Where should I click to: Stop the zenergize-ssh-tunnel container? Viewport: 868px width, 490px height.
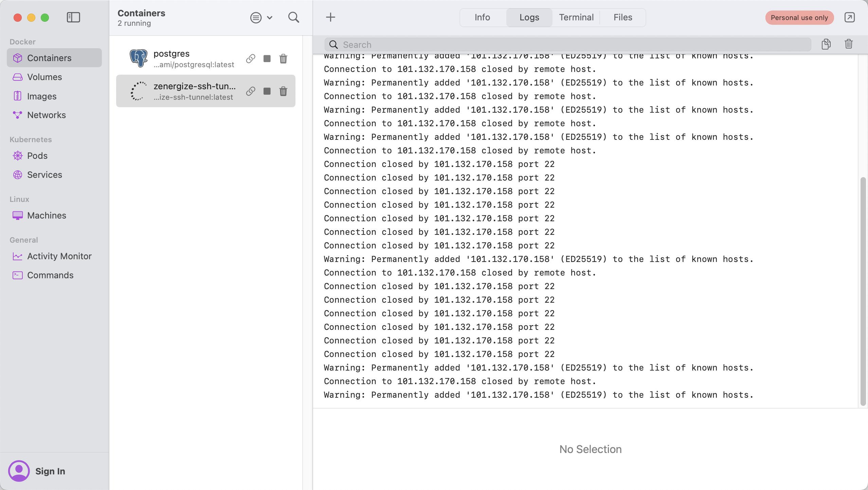(267, 91)
